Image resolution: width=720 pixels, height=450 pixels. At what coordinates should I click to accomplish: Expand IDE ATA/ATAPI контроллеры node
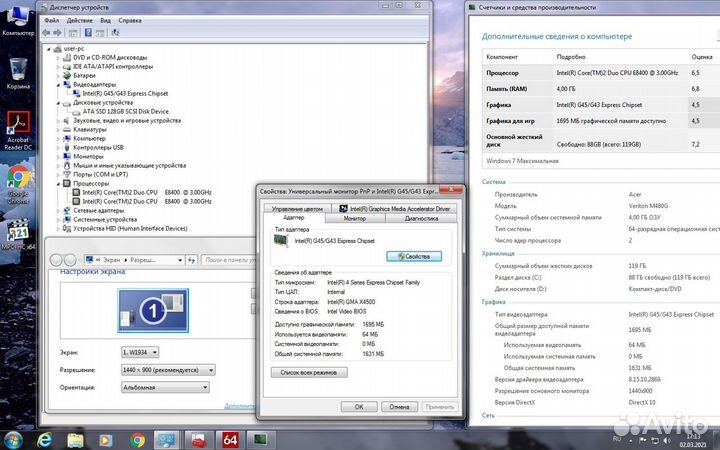tap(58, 67)
